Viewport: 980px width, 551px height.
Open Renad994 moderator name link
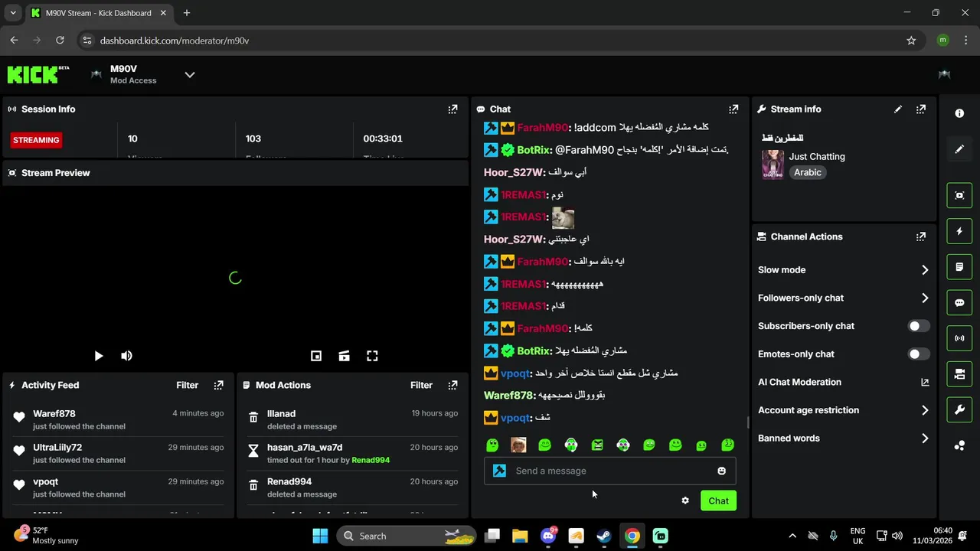pyautogui.click(x=371, y=460)
